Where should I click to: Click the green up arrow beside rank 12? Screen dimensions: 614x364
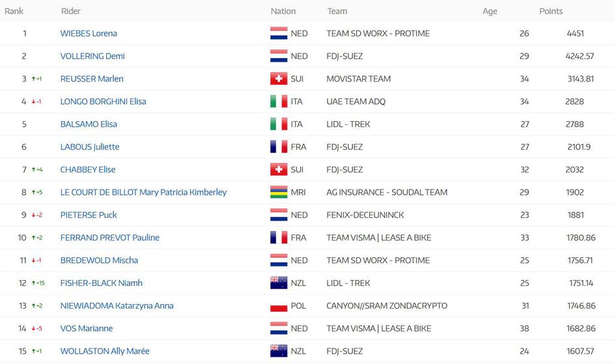34,283
